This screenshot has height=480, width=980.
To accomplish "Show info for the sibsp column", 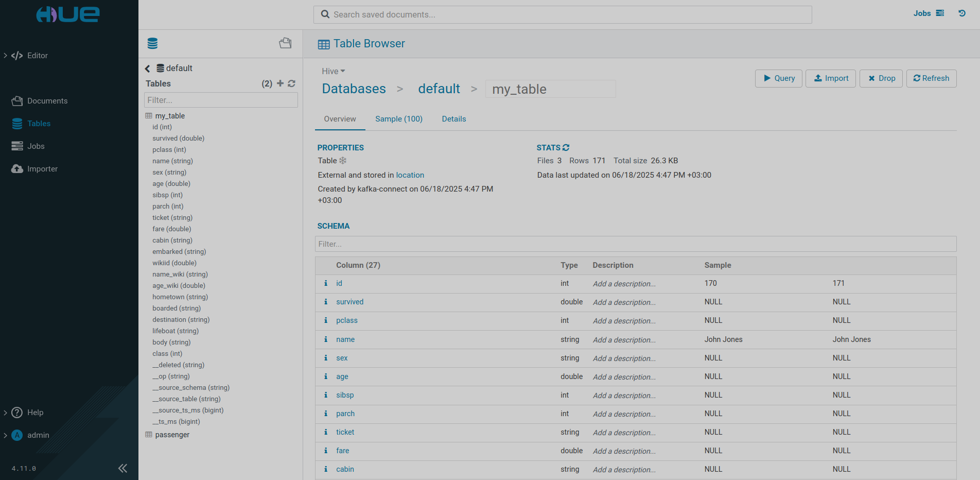I will tap(325, 395).
